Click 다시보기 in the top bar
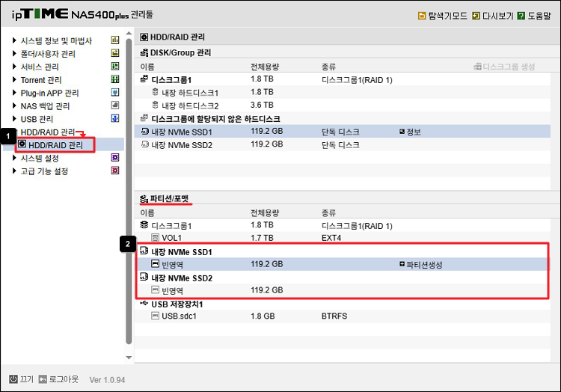This screenshot has width=561, height=392. [x=492, y=15]
